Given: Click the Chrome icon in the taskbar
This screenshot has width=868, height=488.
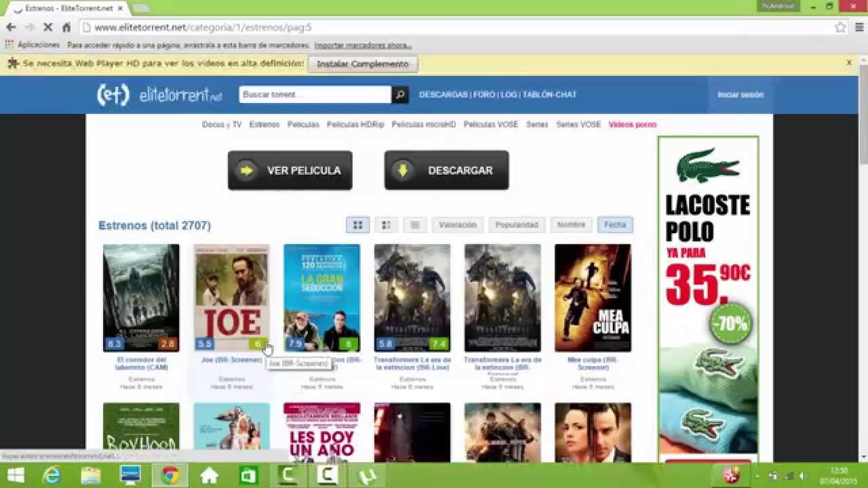Looking at the screenshot, I should point(170,476).
